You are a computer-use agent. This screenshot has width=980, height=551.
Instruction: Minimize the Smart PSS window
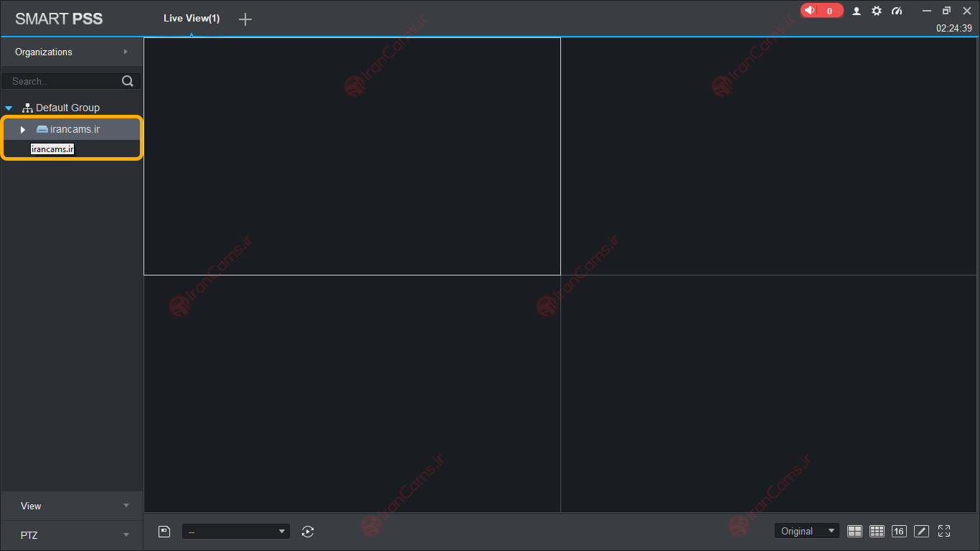[927, 11]
